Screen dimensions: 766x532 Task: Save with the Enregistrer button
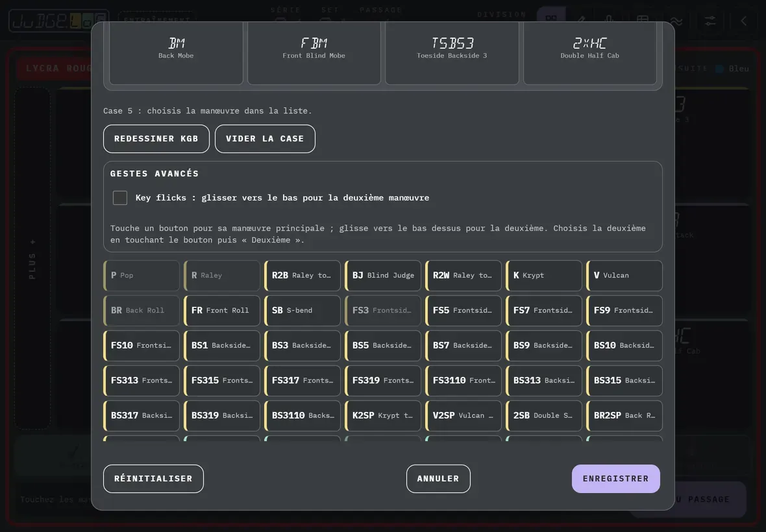tap(616, 479)
